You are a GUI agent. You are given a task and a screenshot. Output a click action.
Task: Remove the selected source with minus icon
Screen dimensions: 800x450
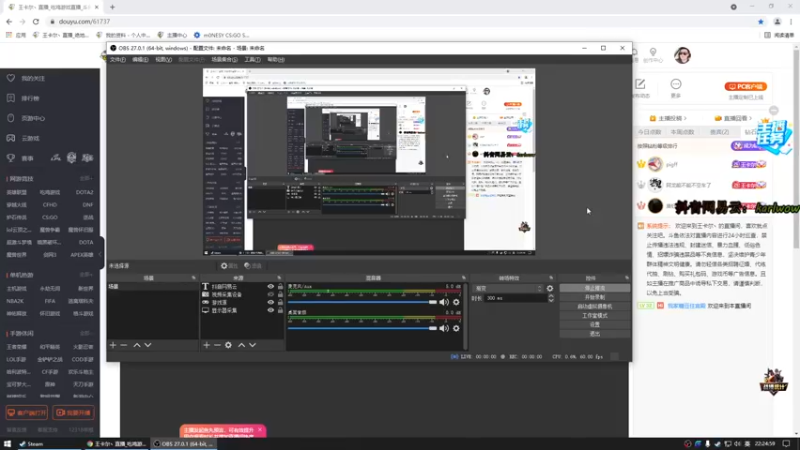tap(217, 345)
